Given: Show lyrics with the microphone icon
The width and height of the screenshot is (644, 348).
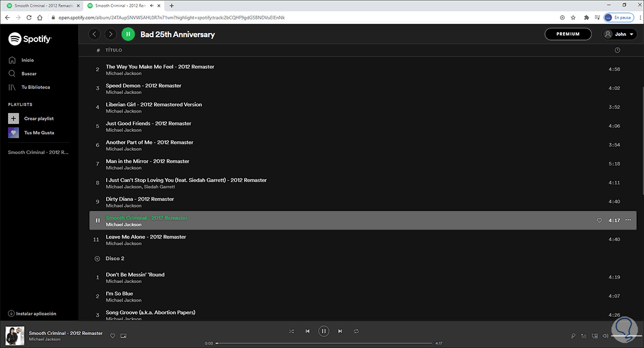Looking at the screenshot, I should [x=573, y=336].
